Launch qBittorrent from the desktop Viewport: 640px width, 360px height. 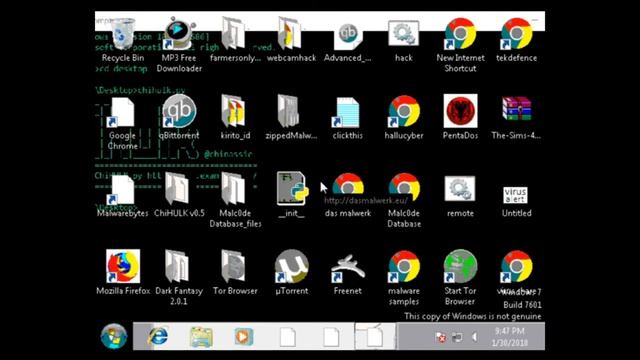pos(179,111)
